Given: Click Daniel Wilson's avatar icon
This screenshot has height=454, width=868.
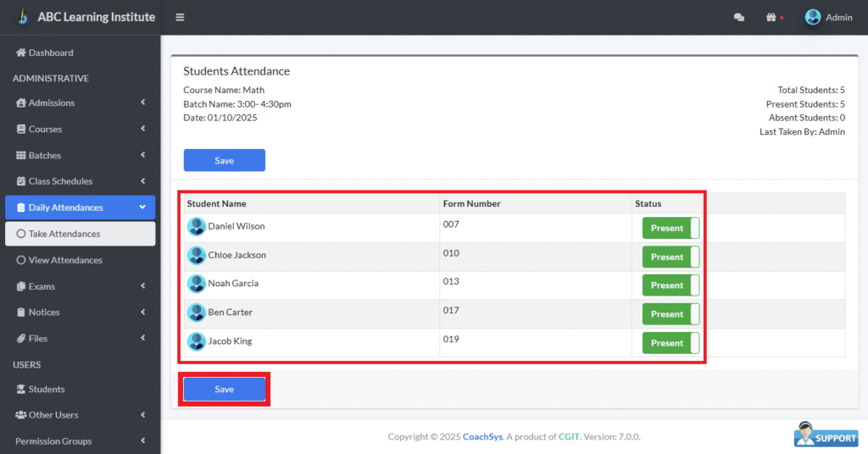Looking at the screenshot, I should pyautogui.click(x=197, y=227).
